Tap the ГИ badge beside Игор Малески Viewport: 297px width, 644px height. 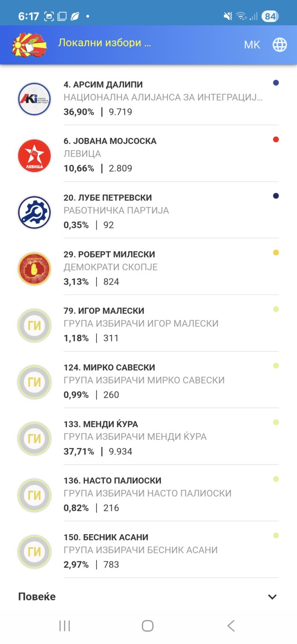coord(35,325)
